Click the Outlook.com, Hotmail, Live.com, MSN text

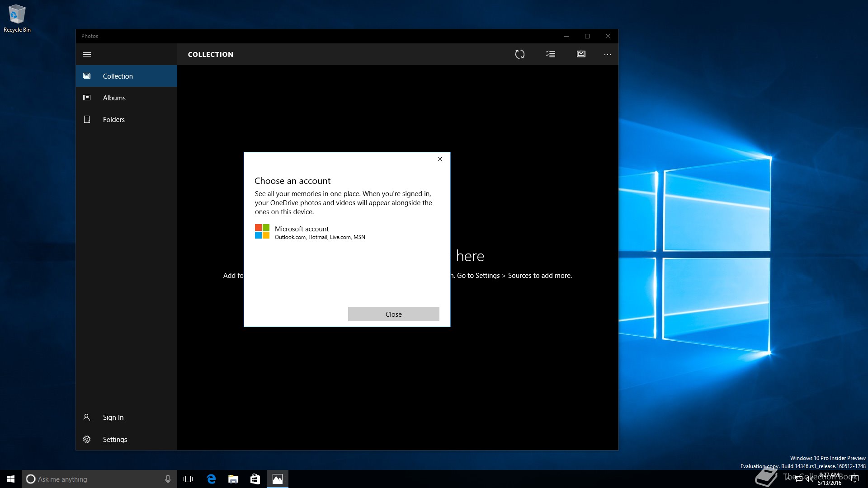[x=320, y=237]
